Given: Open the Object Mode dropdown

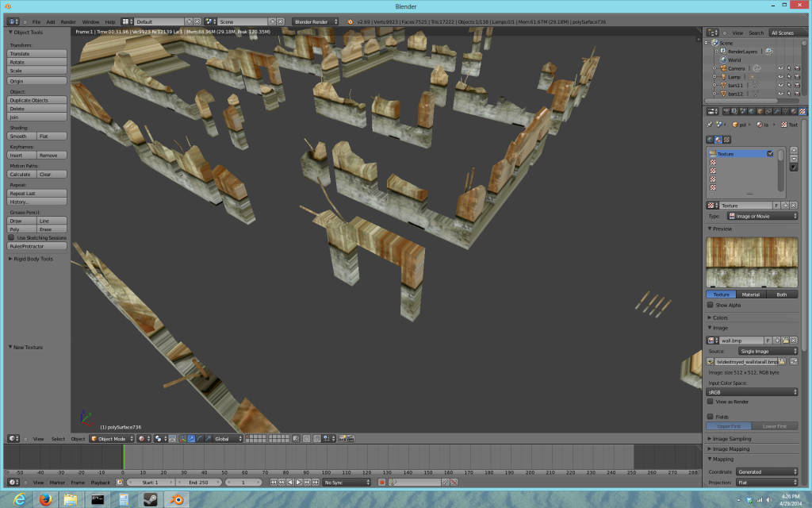Looking at the screenshot, I should coord(111,438).
